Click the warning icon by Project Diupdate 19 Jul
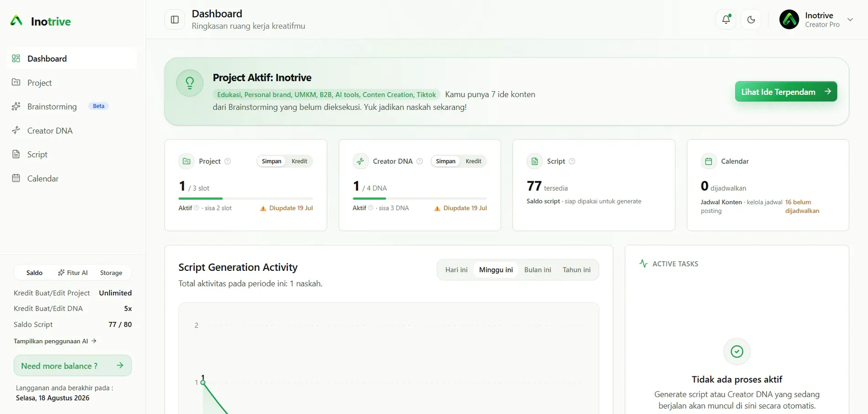The width and height of the screenshot is (868, 414). coord(263,208)
